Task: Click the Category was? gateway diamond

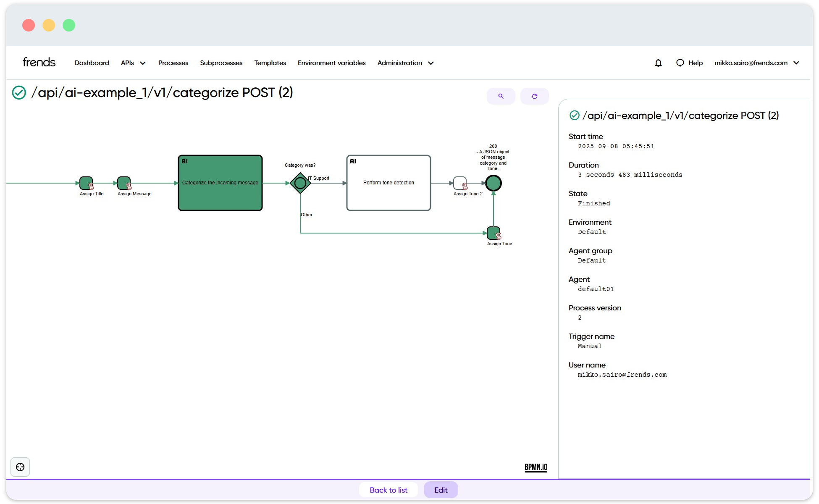Action: (300, 183)
